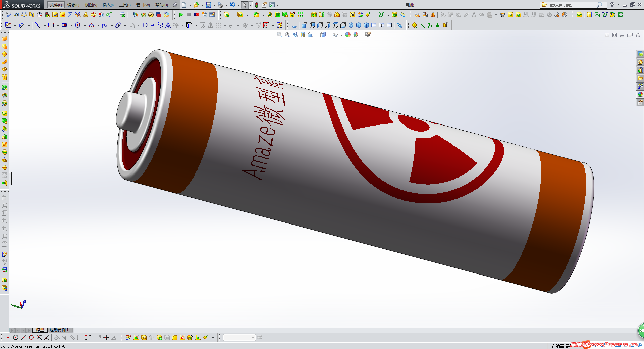Open the 窗口(W) menu
Screen dimensions: 644x349
coord(143,5)
